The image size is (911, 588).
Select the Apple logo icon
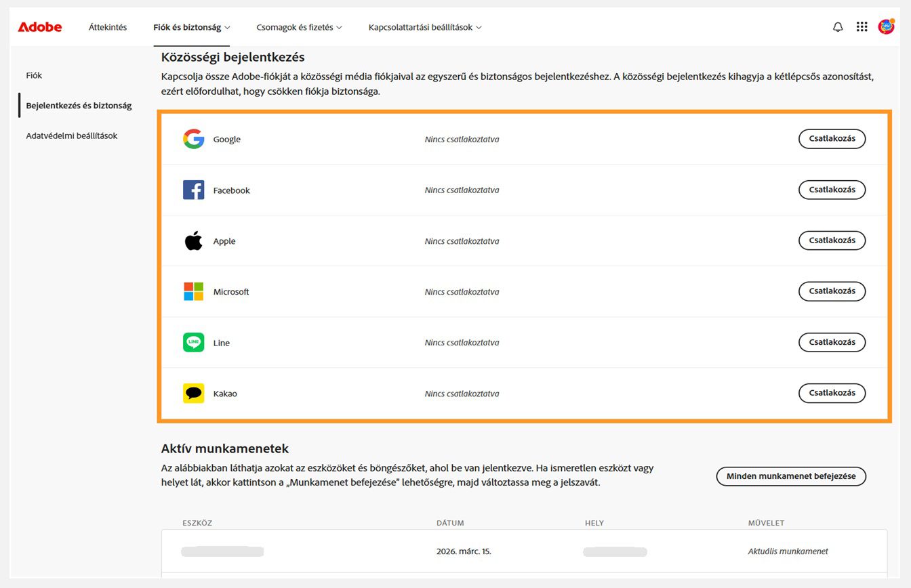coord(193,240)
